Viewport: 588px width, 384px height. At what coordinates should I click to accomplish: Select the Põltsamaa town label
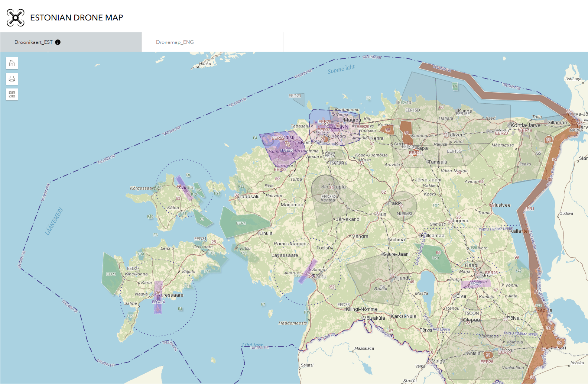click(x=433, y=236)
